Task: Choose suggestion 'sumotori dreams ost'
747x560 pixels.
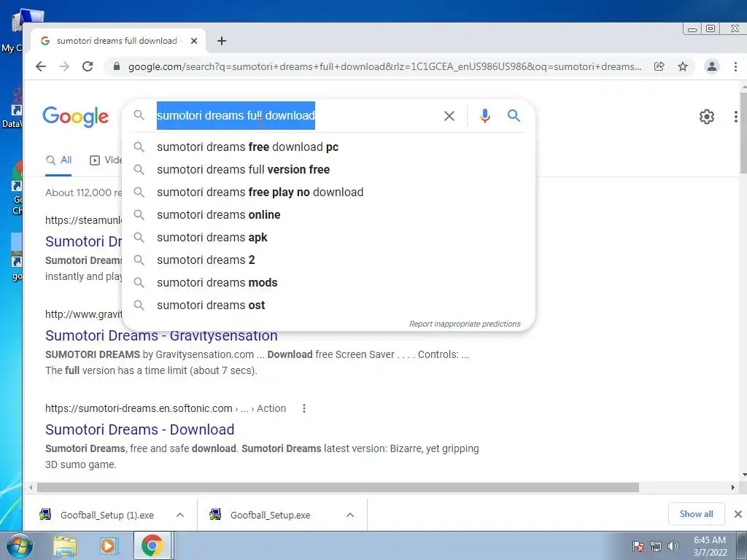Action: tap(329, 306)
